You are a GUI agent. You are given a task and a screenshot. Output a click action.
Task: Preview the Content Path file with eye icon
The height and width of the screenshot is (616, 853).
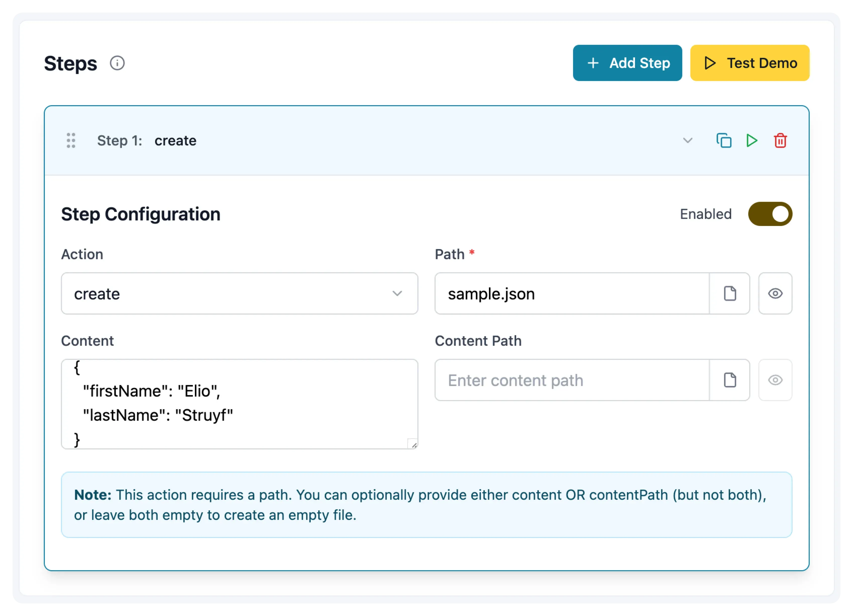775,380
